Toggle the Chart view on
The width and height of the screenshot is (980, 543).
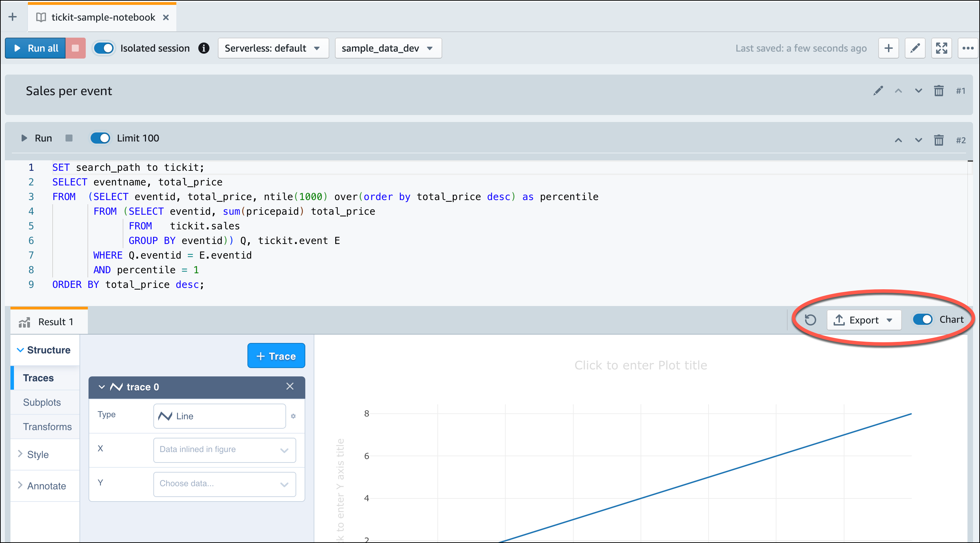pyautogui.click(x=924, y=320)
